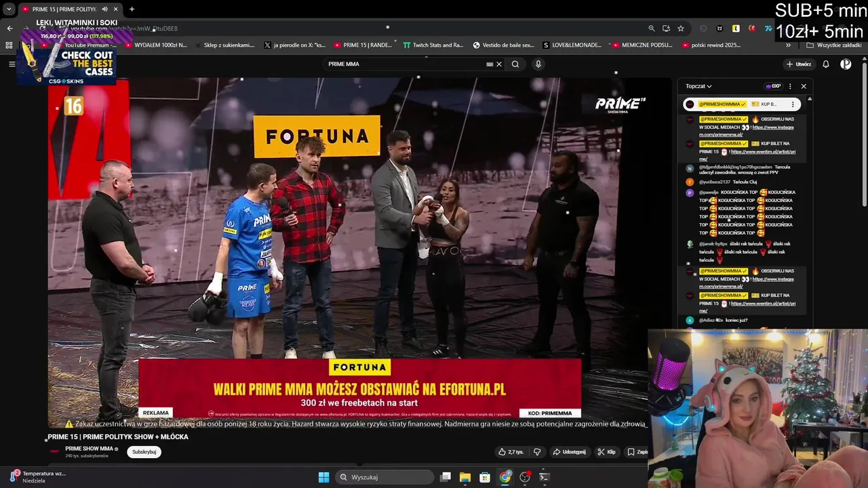Dislike the video with thumbs down
The image size is (868, 488).
click(x=537, y=452)
